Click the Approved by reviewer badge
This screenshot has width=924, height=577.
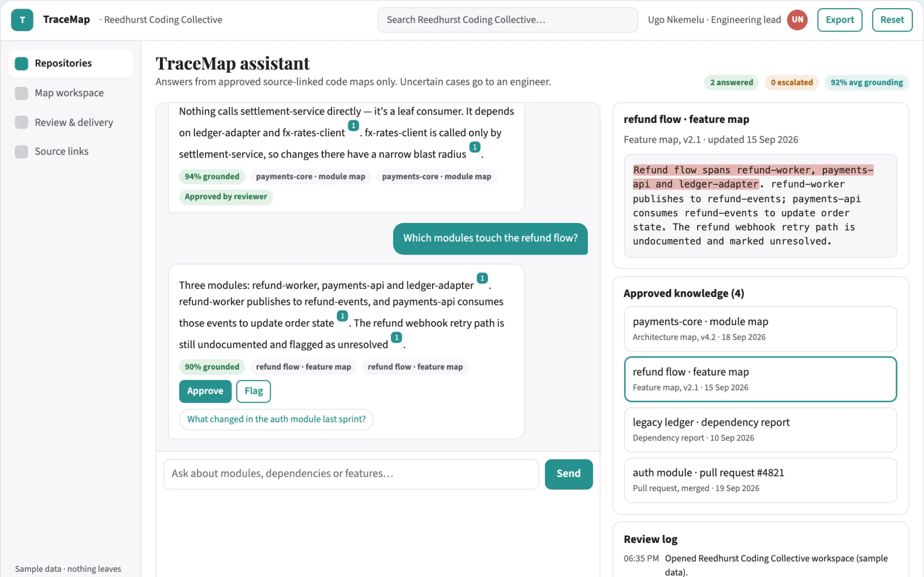(226, 197)
